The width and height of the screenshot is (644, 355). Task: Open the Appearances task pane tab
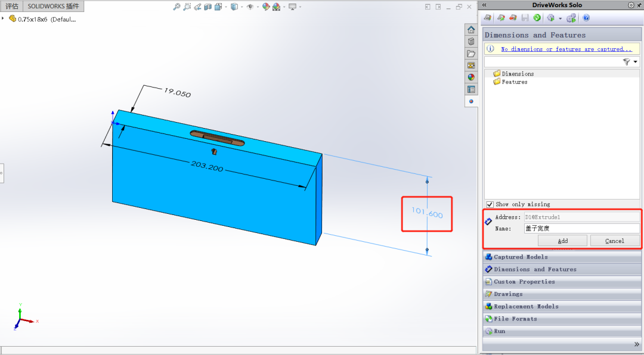471,77
